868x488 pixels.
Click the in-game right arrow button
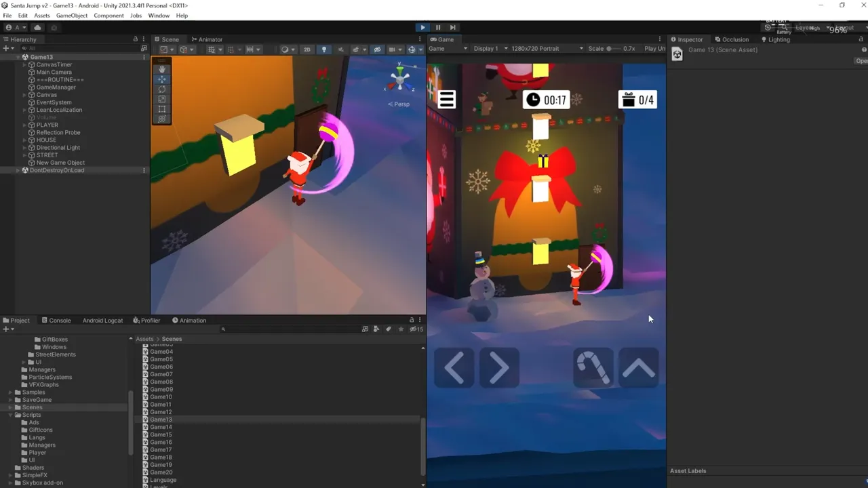pos(499,368)
